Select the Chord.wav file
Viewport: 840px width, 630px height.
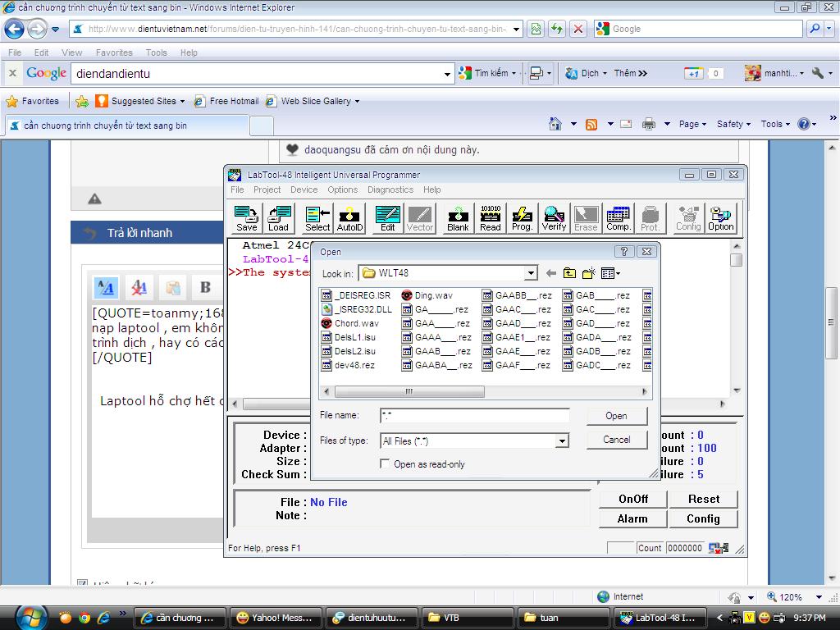355,323
